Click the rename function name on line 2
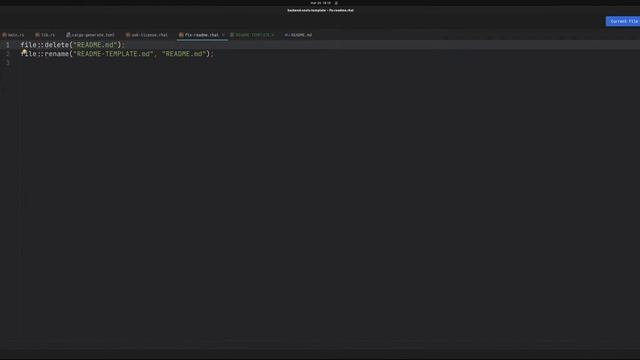 (57, 54)
